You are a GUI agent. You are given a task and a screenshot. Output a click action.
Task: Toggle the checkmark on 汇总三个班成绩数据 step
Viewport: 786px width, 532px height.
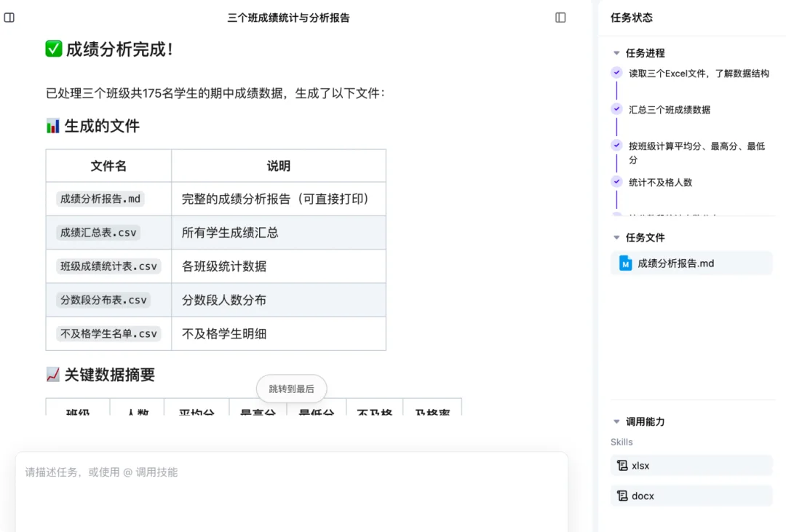[615, 109]
